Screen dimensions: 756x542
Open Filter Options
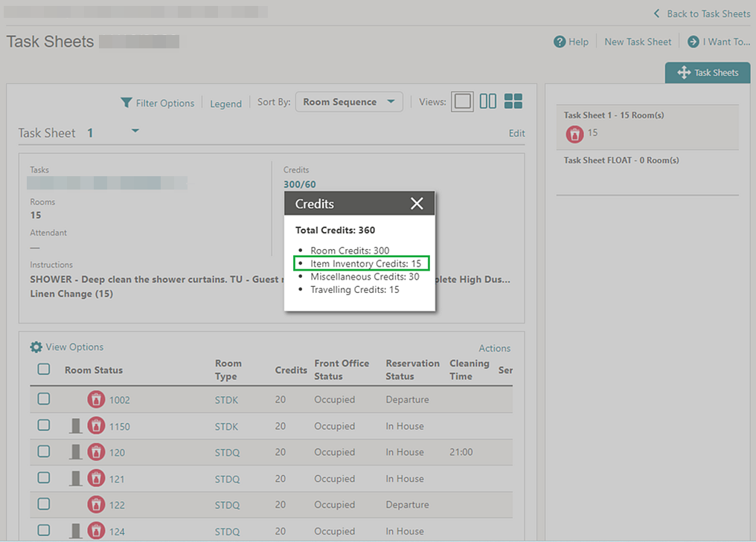(x=165, y=103)
